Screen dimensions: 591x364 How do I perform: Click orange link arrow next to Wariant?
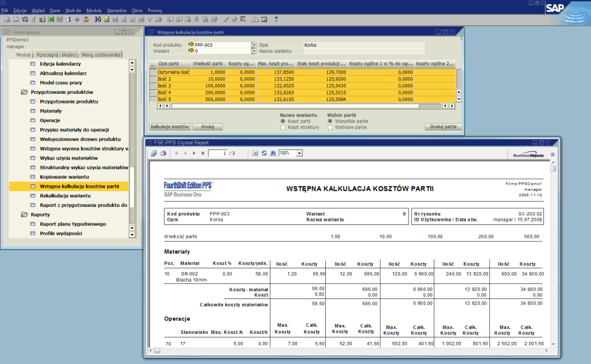pos(191,51)
